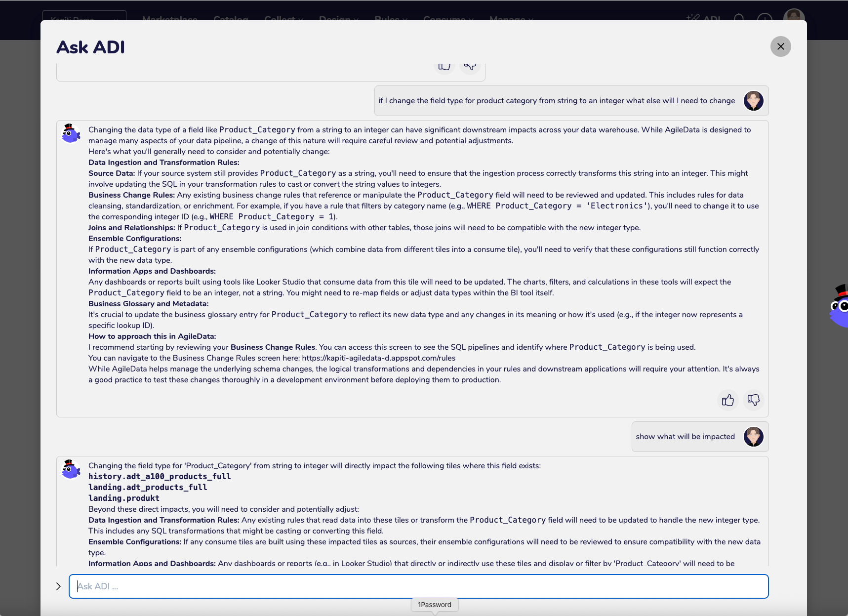Screen dimensions: 848x616
Task: Open the Business Change Rules URL in the answer
Action: [378, 358]
